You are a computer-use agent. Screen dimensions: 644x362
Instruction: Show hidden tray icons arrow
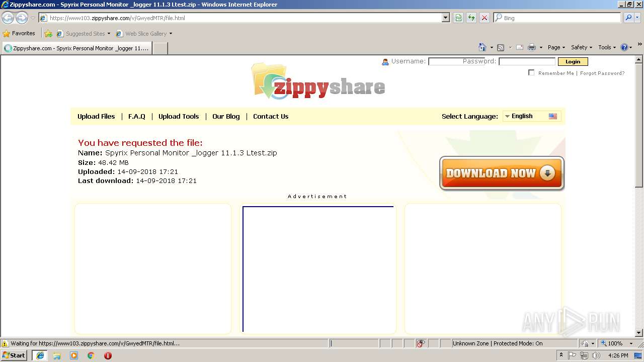pyautogui.click(x=561, y=355)
